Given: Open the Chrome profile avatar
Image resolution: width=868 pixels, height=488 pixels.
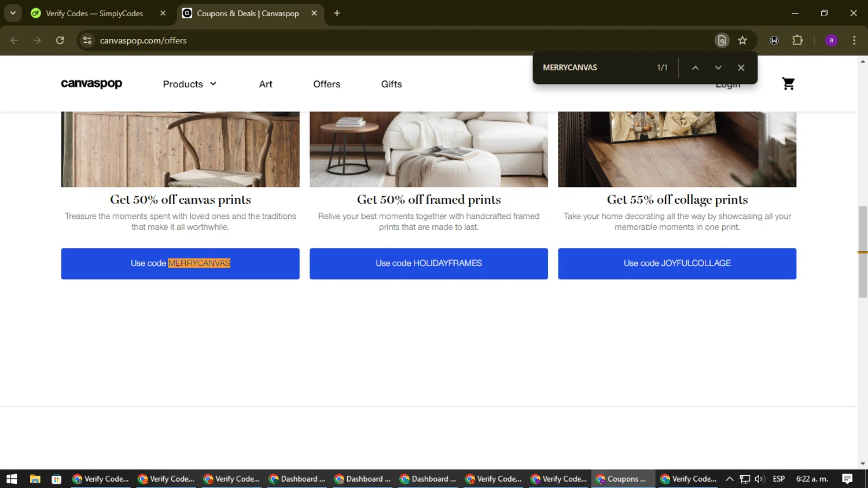Looking at the screenshot, I should pos(831,41).
